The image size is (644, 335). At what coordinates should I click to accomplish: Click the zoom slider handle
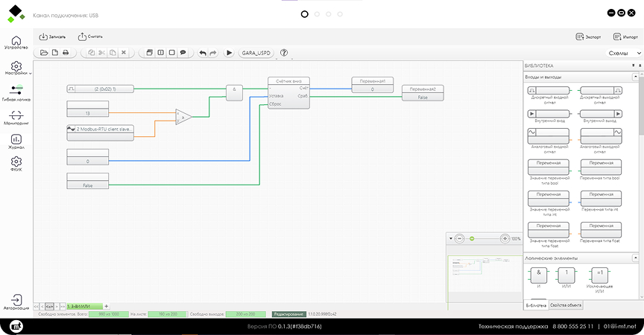[x=472, y=238]
